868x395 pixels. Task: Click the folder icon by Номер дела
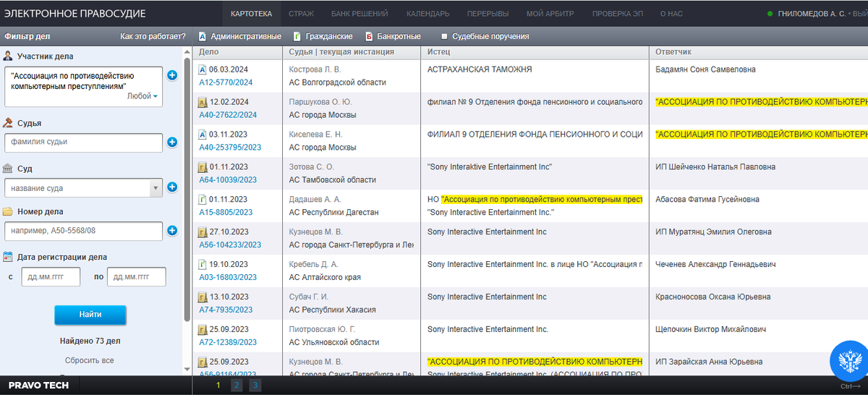(8, 212)
